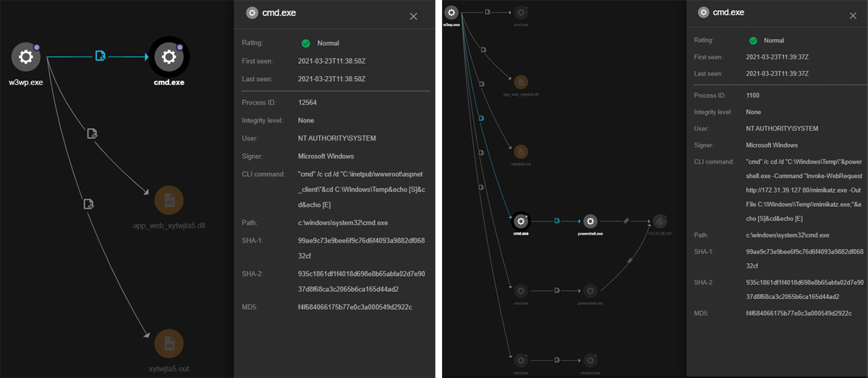Select xytwjta5.out file node in left graph
Image resolution: width=868 pixels, height=378 pixels.
(169, 343)
